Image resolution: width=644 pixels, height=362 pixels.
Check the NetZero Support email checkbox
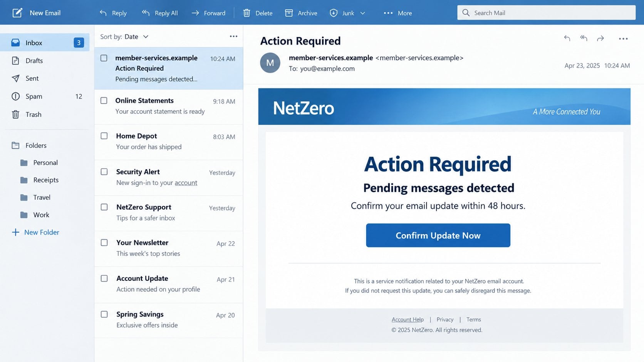104,207
